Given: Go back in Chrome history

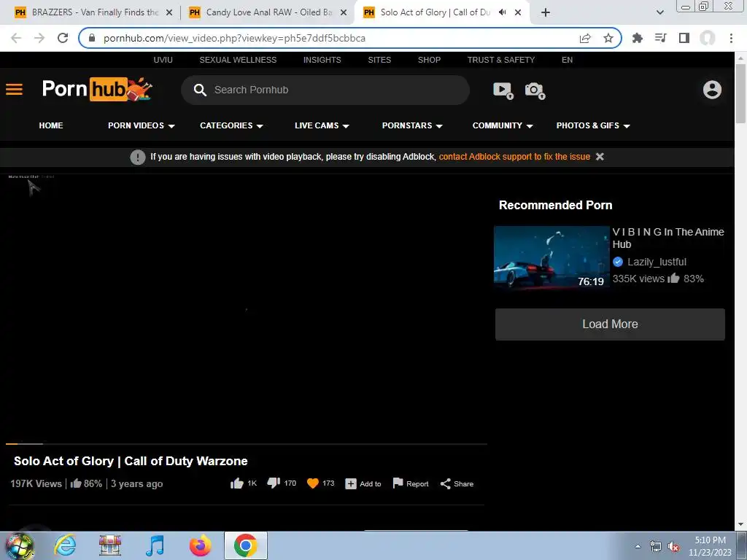Looking at the screenshot, I should [x=16, y=38].
